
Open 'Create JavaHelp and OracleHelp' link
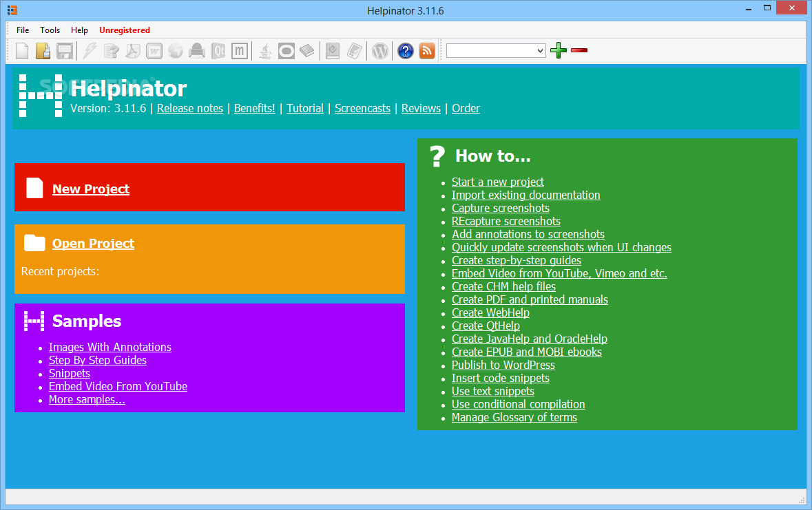pos(529,339)
